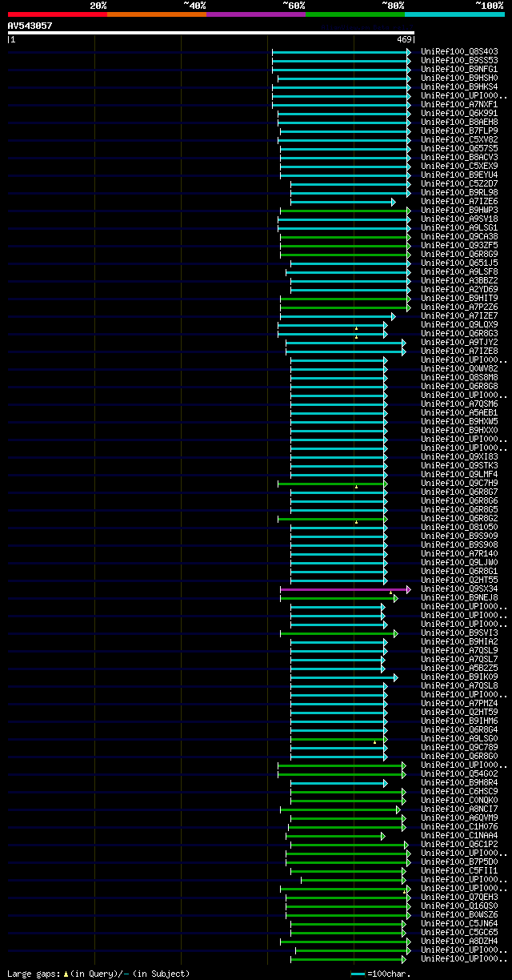Select the UniRef100_C5Z2D7 entry
This screenshot has width=512, height=980.
(x=459, y=183)
